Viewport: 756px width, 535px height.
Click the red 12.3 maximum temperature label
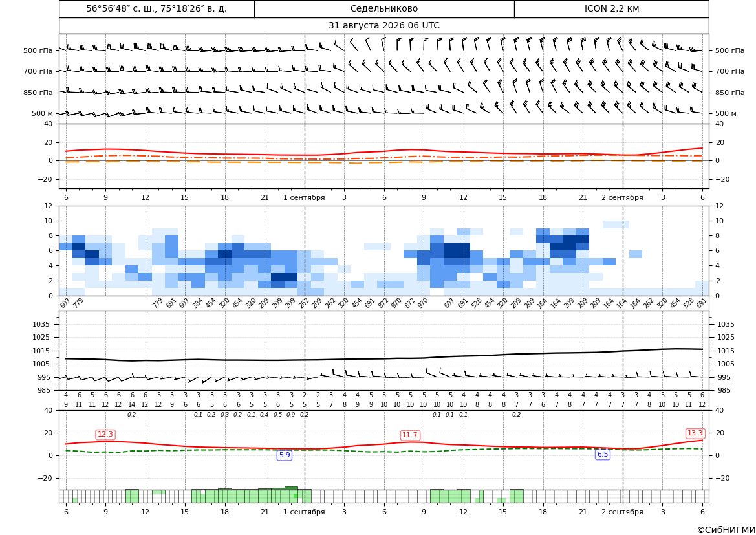pyautogui.click(x=105, y=435)
